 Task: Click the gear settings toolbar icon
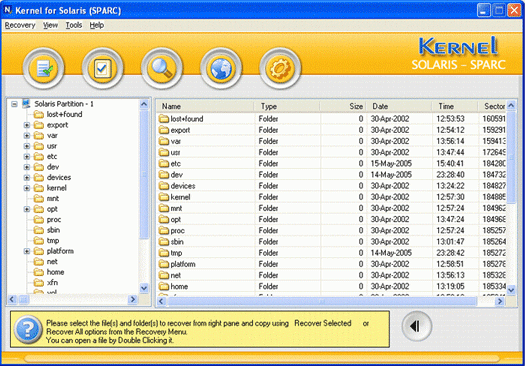[x=280, y=69]
